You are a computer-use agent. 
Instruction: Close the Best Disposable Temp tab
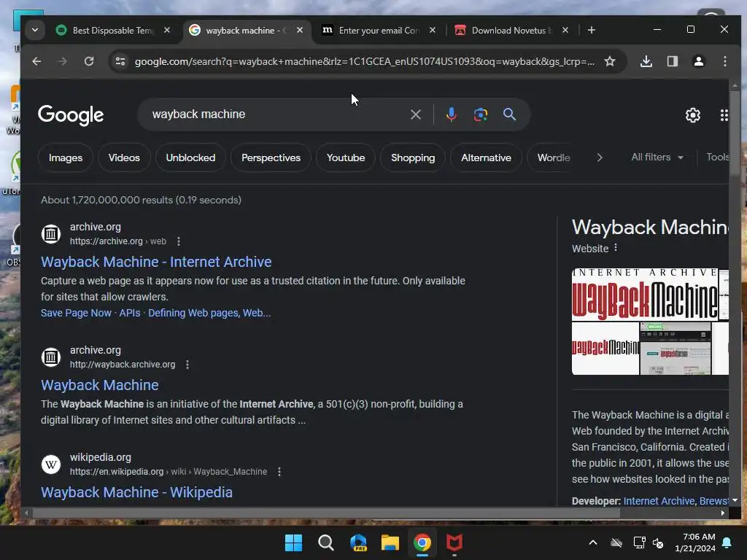tap(167, 30)
